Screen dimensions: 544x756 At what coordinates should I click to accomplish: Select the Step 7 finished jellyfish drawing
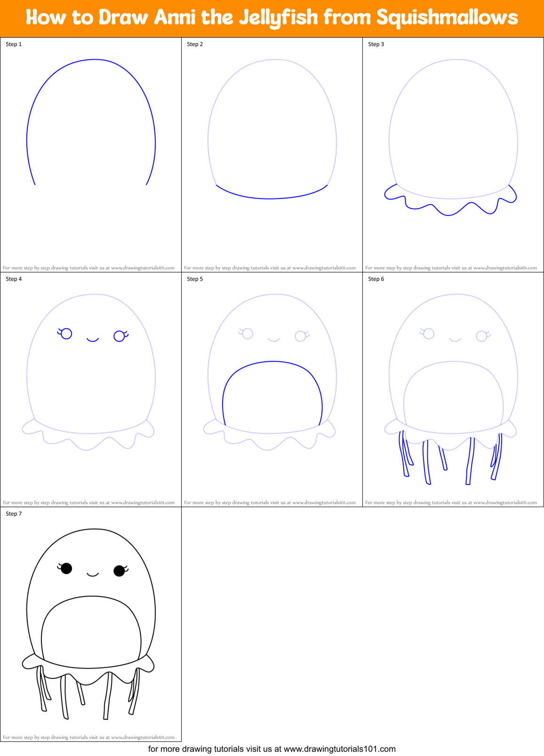88,624
